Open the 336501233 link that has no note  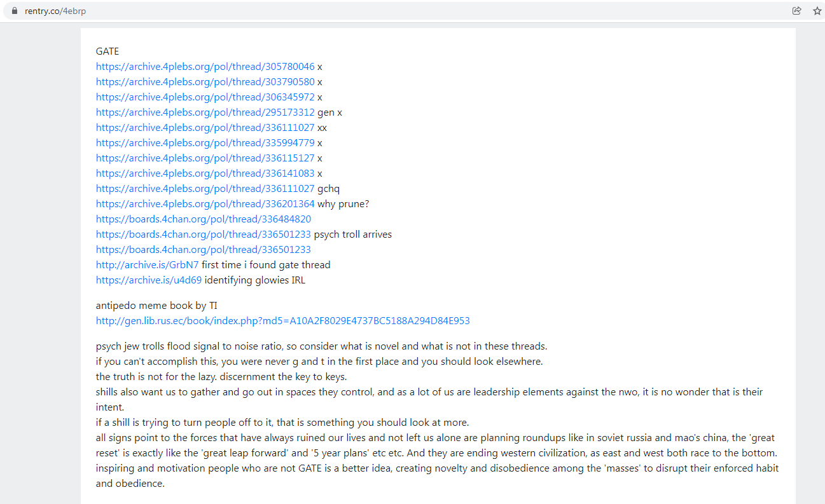(204, 250)
